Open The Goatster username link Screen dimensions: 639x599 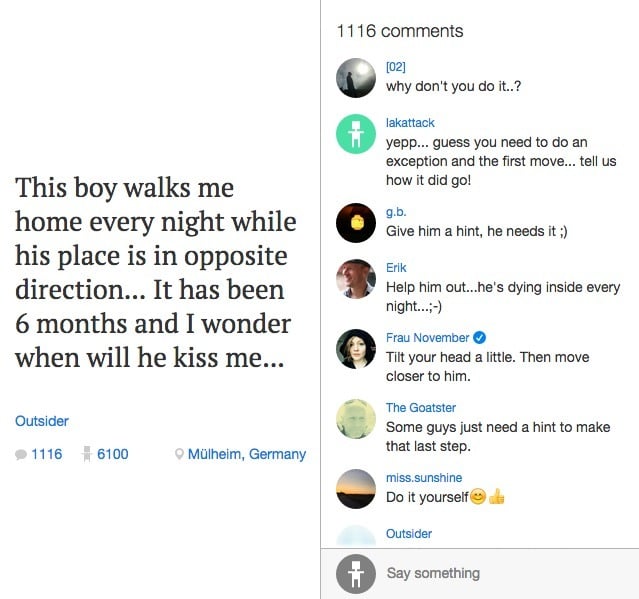coord(421,408)
